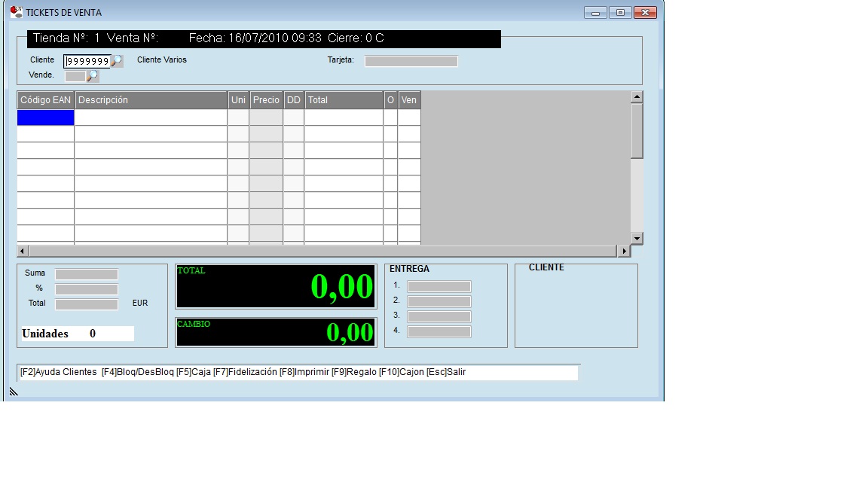
Task: Focus the Cliente number input field
Action: pos(87,61)
